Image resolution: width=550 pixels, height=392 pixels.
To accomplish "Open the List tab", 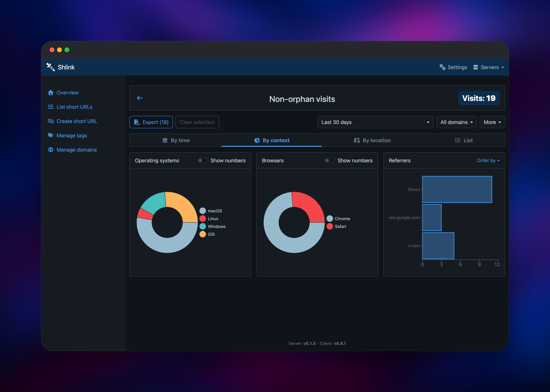I will 464,140.
